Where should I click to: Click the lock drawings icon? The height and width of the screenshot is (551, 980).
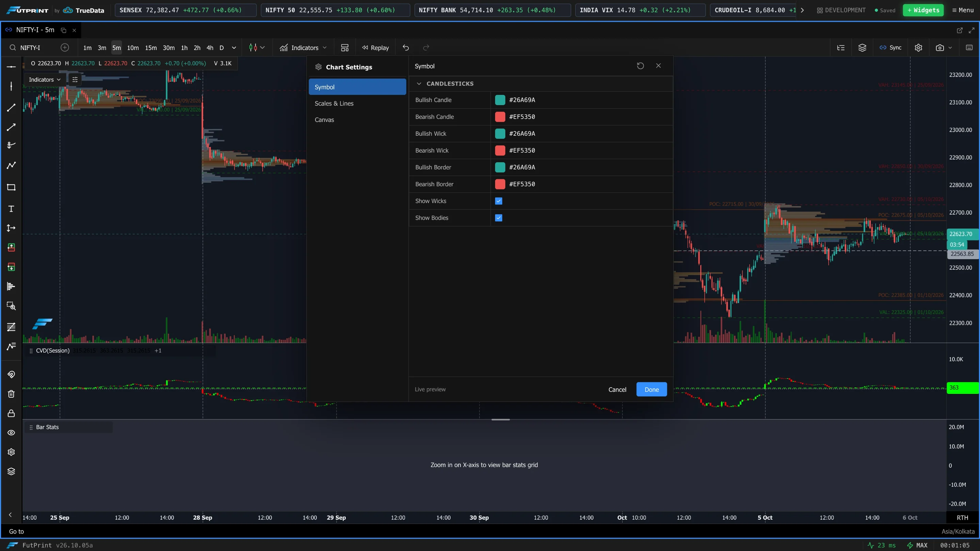click(x=11, y=413)
